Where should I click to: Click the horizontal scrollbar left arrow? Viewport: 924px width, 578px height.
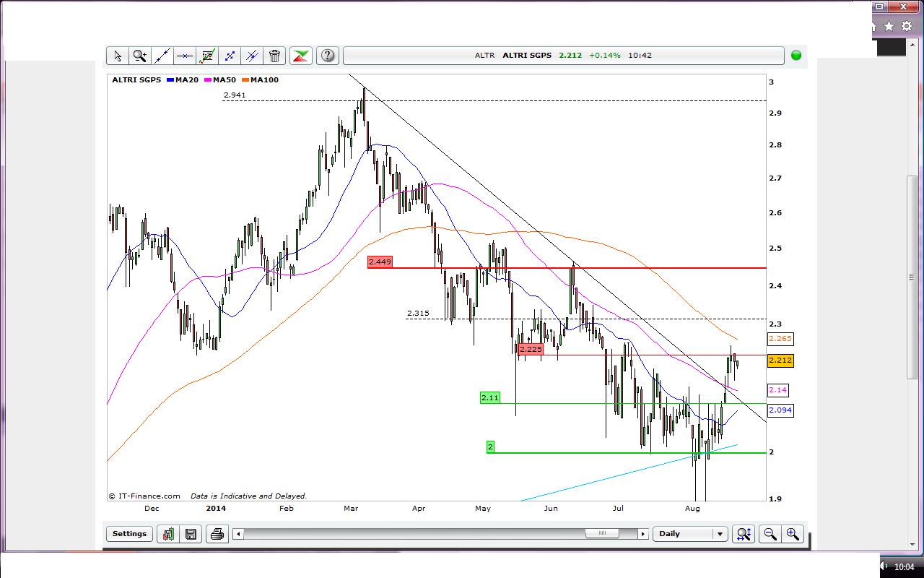point(238,534)
